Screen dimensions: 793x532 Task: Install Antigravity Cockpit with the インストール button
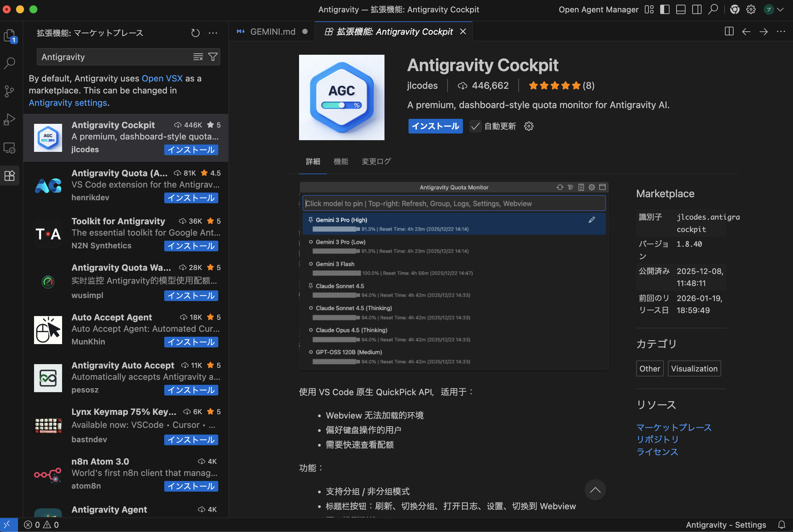(x=435, y=126)
